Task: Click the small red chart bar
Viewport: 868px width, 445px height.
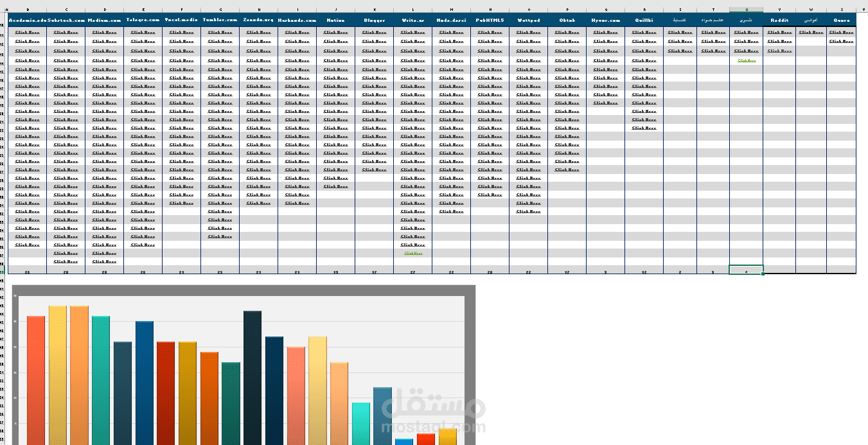Action: (x=426, y=439)
